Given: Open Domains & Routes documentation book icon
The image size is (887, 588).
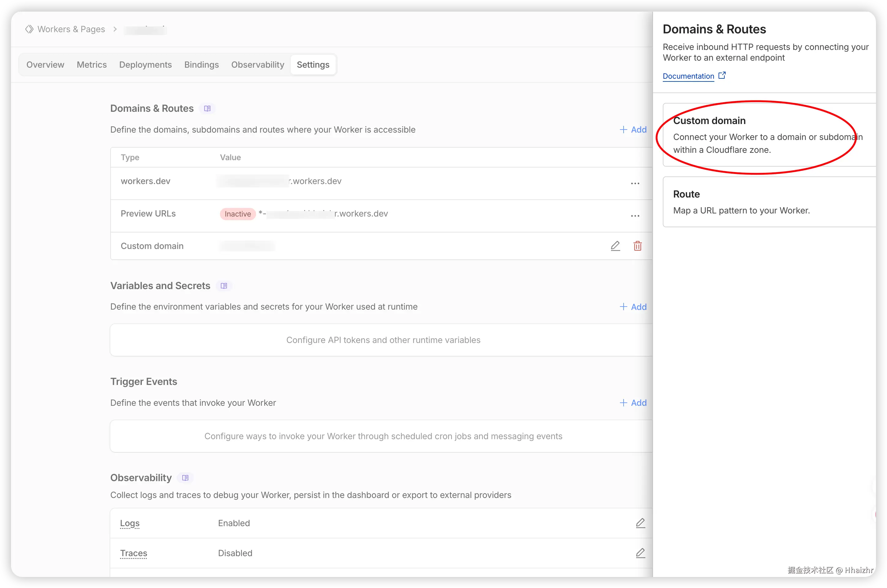Looking at the screenshot, I should click(x=207, y=109).
